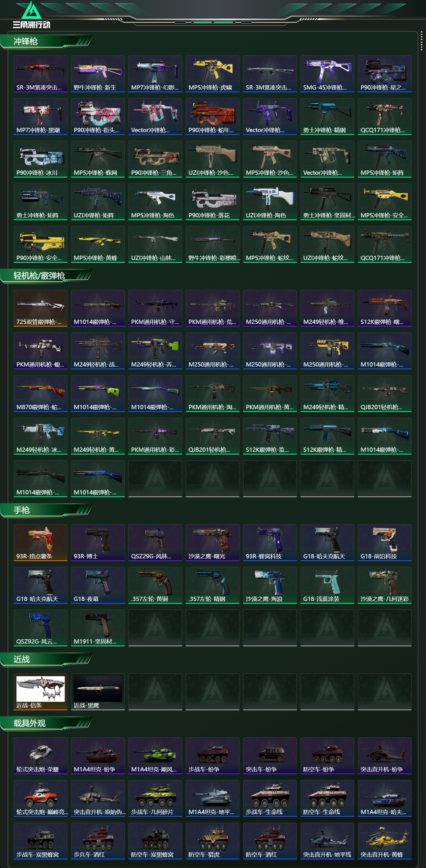The image size is (426, 868).
Task: Click the .357左轮-黄铜 revolver skin
Action: click(155, 585)
